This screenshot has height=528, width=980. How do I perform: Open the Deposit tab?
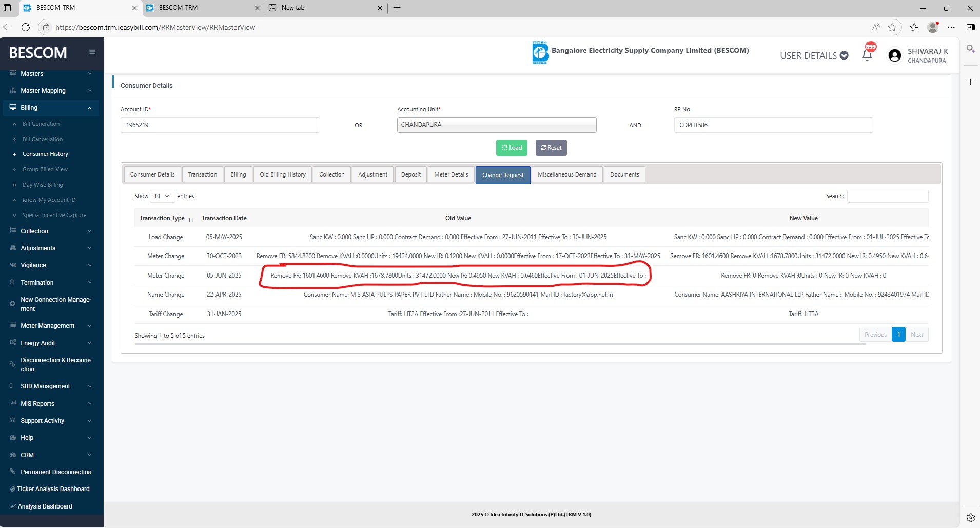(x=411, y=174)
